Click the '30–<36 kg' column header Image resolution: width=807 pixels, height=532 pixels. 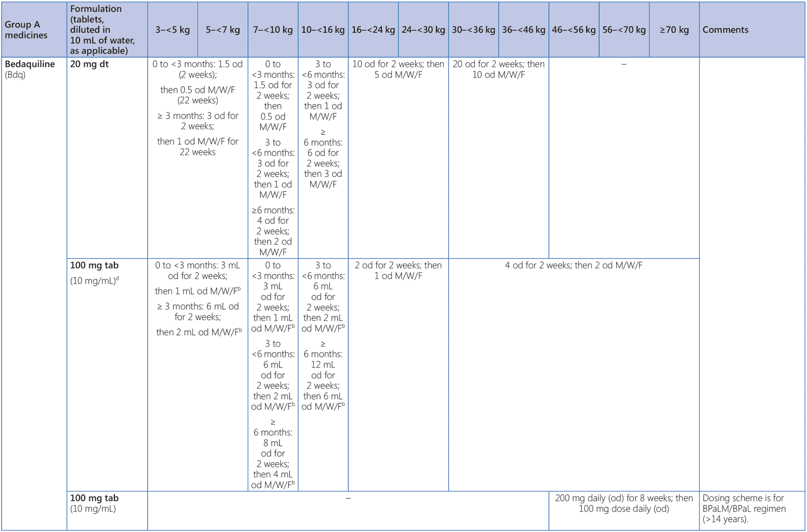coord(473,30)
